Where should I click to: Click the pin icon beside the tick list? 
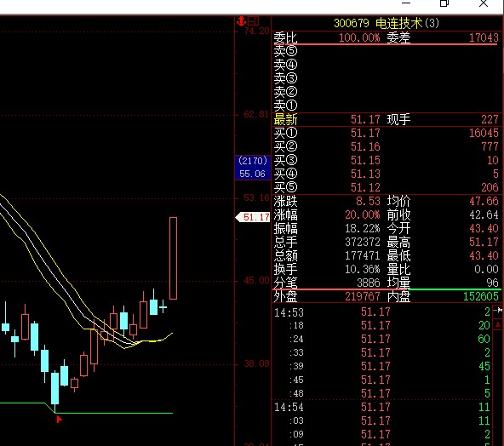[499, 311]
